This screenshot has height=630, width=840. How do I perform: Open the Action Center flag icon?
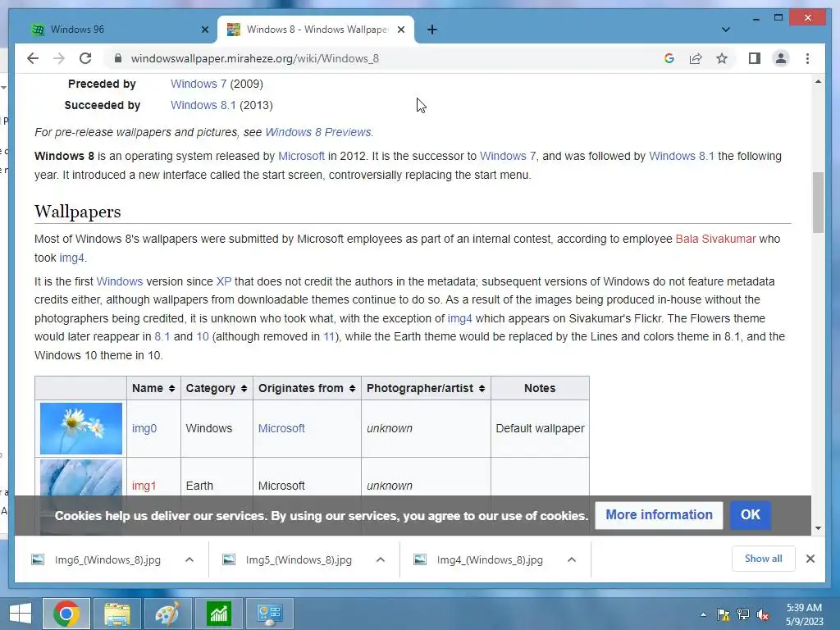(724, 614)
